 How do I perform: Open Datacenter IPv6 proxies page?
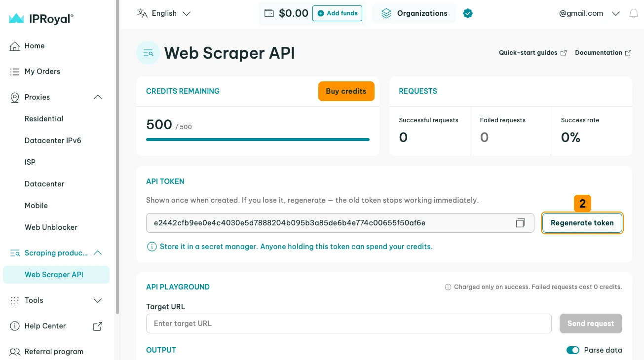(x=53, y=141)
